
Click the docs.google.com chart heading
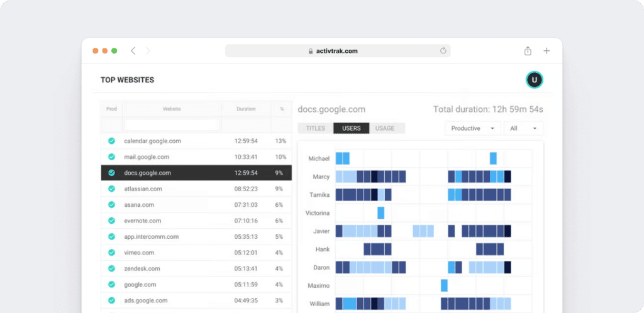331,109
